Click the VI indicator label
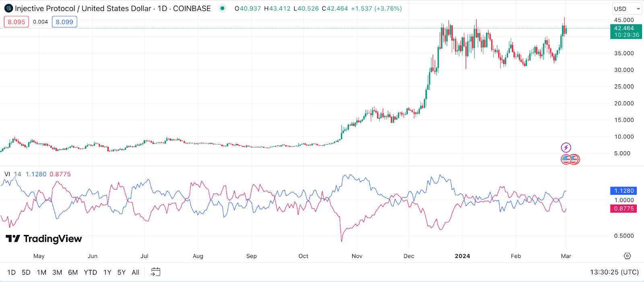644x282 pixels. [7, 174]
